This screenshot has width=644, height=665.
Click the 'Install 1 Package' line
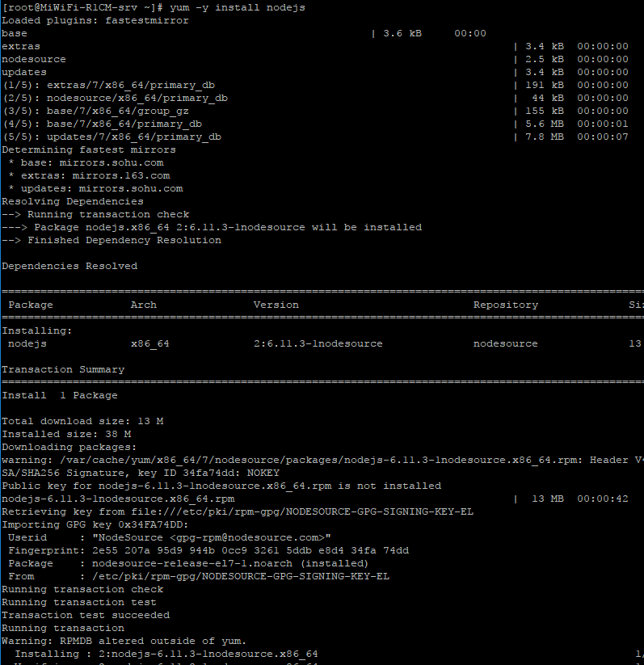60,396
